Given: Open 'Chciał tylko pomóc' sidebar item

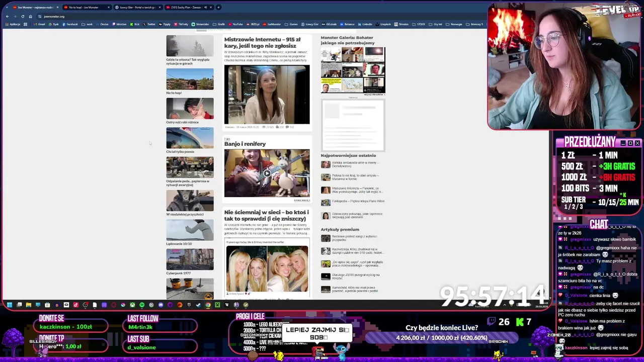Looking at the screenshot, I should (180, 152).
